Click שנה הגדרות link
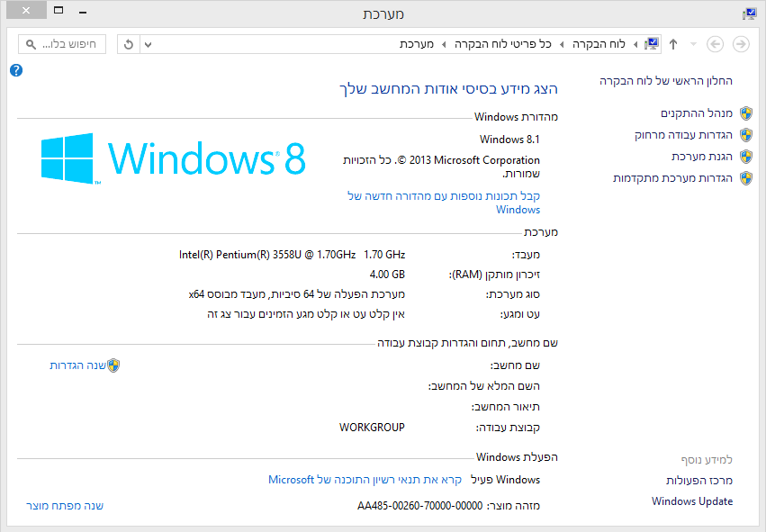The height and width of the screenshot is (532, 766). (x=77, y=365)
